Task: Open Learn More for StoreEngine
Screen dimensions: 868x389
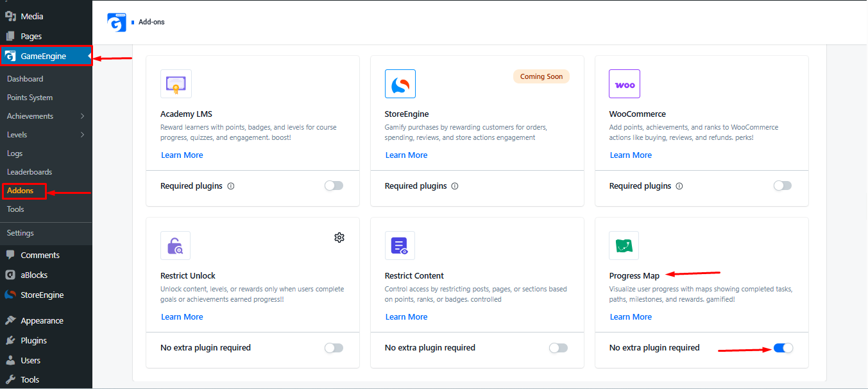Action: [407, 155]
